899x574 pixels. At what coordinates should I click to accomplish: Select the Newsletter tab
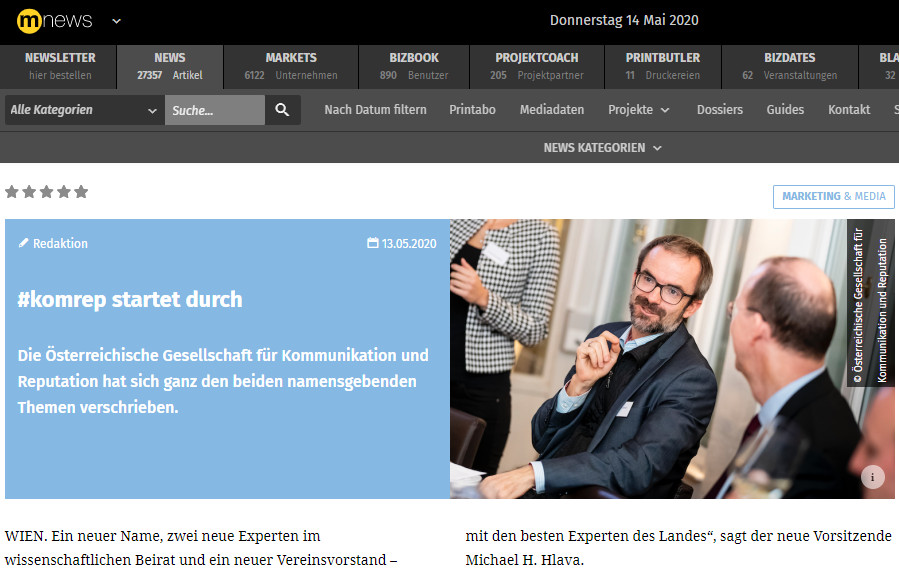pyautogui.click(x=59, y=66)
